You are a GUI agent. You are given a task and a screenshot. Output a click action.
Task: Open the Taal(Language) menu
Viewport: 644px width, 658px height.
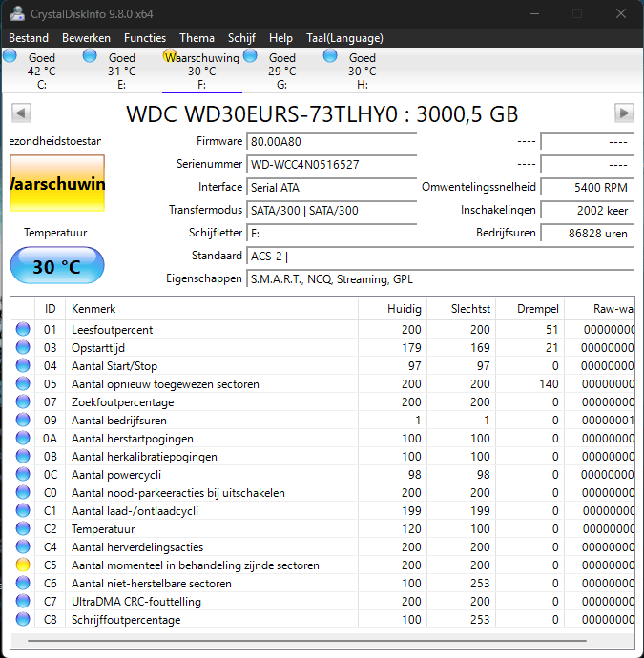[344, 38]
